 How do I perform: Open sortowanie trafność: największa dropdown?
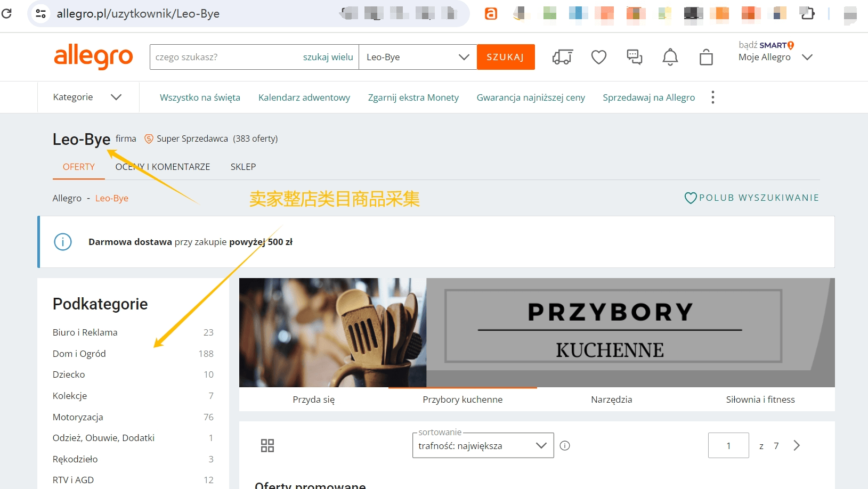click(483, 445)
